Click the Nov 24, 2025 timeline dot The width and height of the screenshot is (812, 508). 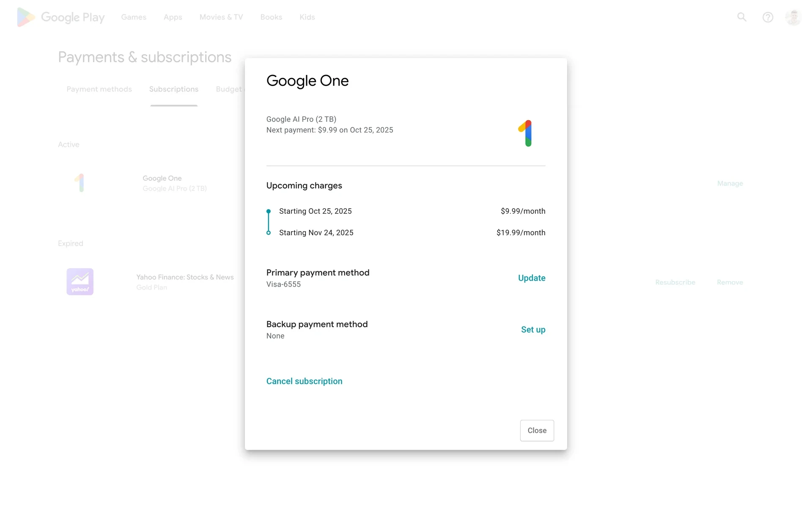pos(269,233)
